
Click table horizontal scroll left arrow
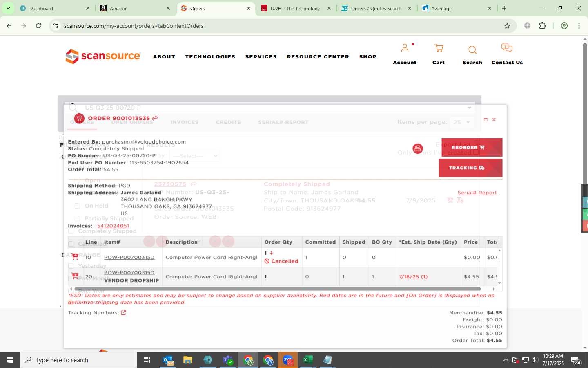71,289
